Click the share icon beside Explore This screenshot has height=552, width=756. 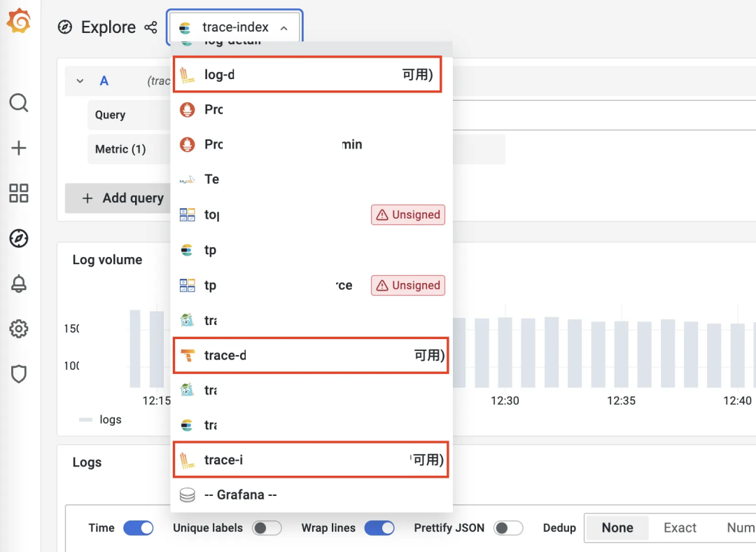tap(151, 27)
